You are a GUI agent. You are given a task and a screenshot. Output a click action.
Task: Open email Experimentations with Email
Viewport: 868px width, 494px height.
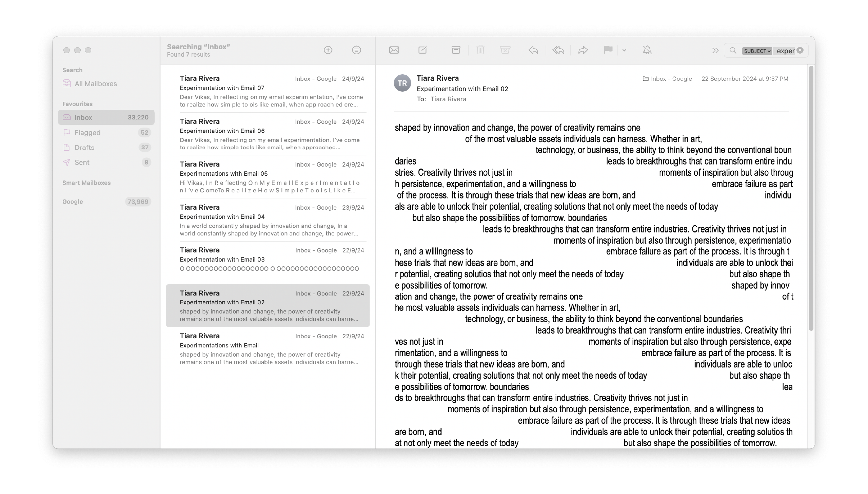tap(268, 348)
